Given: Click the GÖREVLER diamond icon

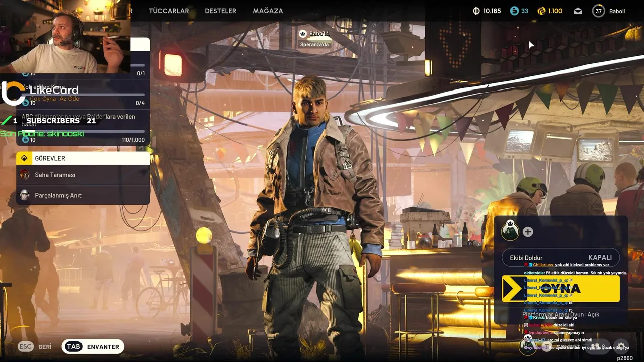Looking at the screenshot, I should (24, 158).
